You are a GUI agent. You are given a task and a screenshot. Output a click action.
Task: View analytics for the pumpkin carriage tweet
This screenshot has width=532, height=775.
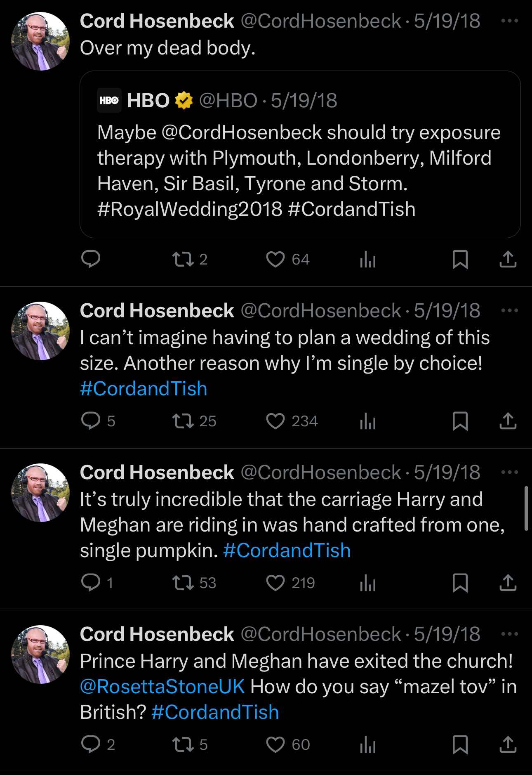pyautogui.click(x=367, y=583)
